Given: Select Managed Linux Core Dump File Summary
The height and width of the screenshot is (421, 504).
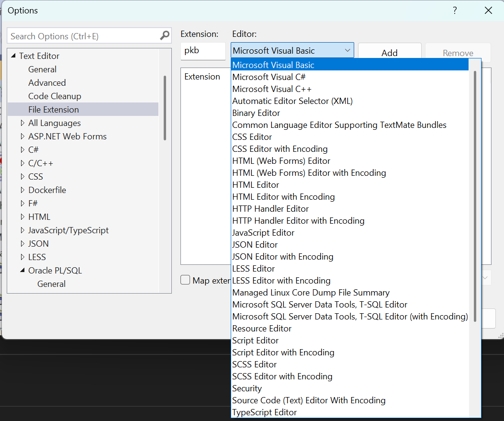Looking at the screenshot, I should point(350,293).
